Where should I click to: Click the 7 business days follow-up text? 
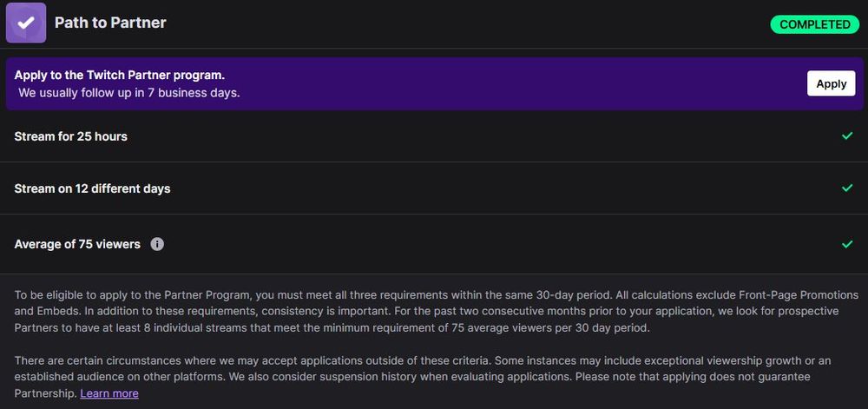click(x=128, y=92)
